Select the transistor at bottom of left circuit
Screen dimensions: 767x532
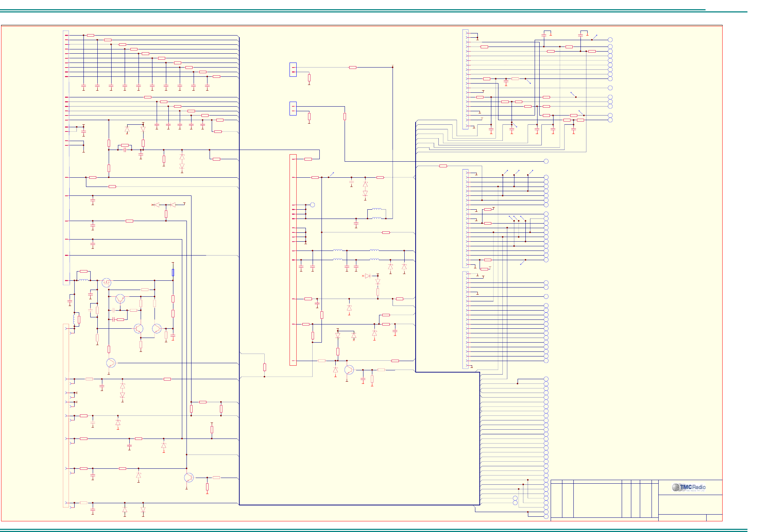pyautogui.click(x=189, y=478)
